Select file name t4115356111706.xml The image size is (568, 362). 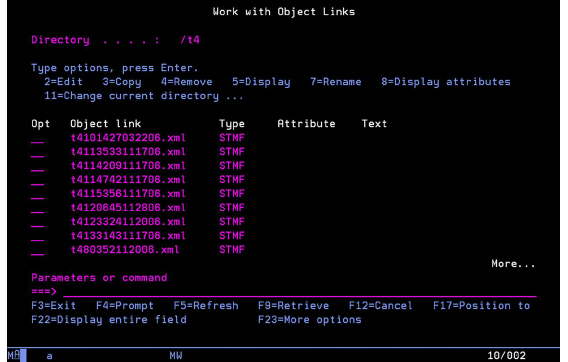(x=128, y=194)
